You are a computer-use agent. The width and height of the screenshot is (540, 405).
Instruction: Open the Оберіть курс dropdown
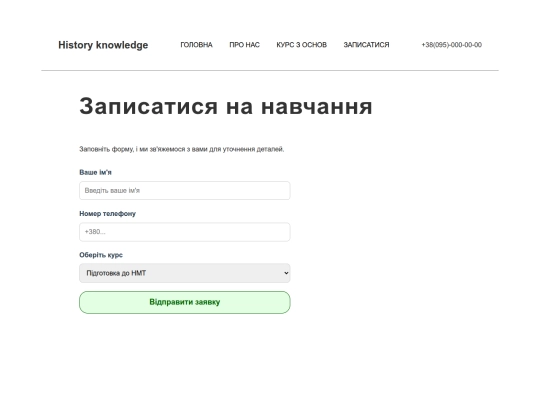click(x=185, y=273)
